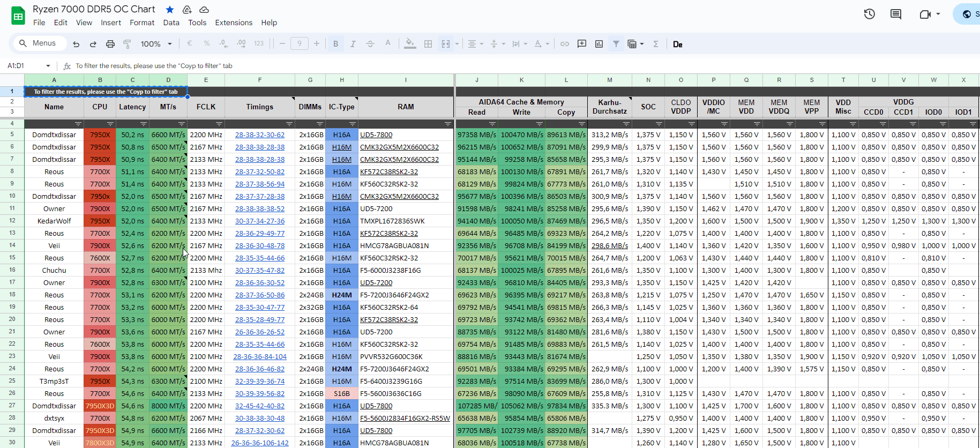
Task: Open the 100% zoom dropdown
Action: 156,44
